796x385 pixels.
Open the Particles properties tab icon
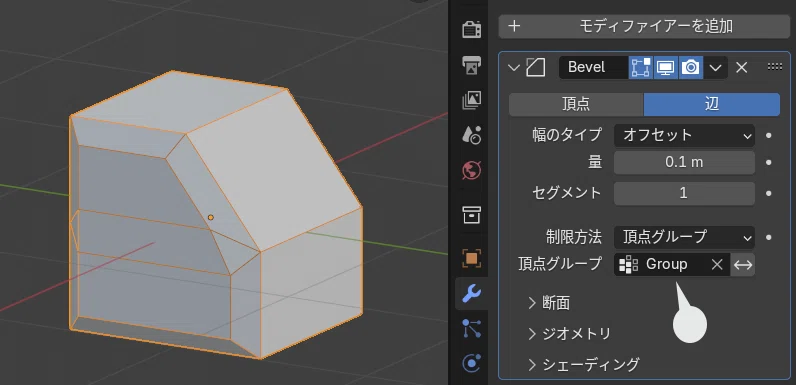point(472,329)
